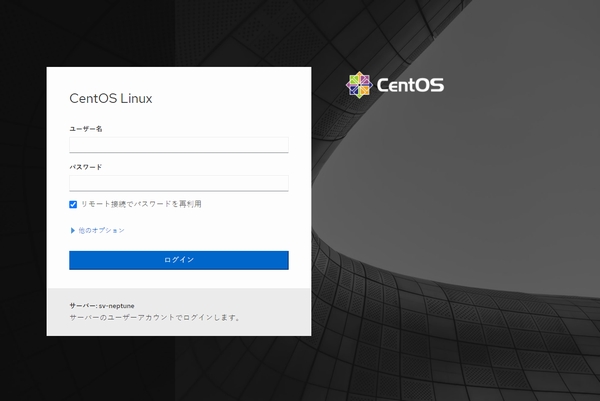Click the サーバーのユーザーアカウントでログインします text

(x=154, y=318)
